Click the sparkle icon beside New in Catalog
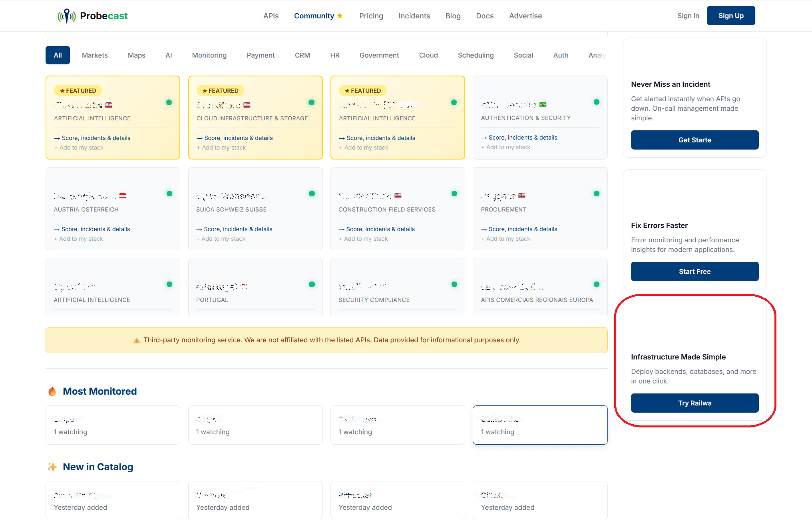Image resolution: width=812 pixels, height=527 pixels. point(52,467)
